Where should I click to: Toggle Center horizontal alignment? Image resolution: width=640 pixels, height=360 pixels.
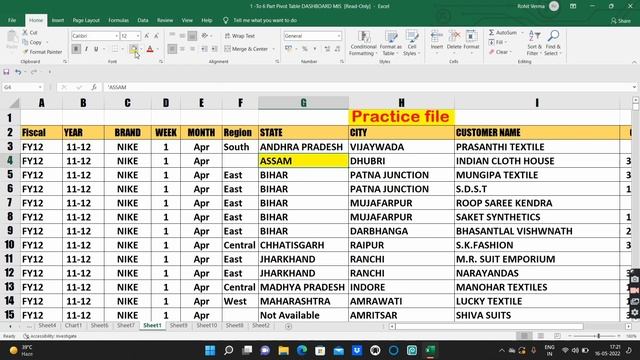pos(182,49)
